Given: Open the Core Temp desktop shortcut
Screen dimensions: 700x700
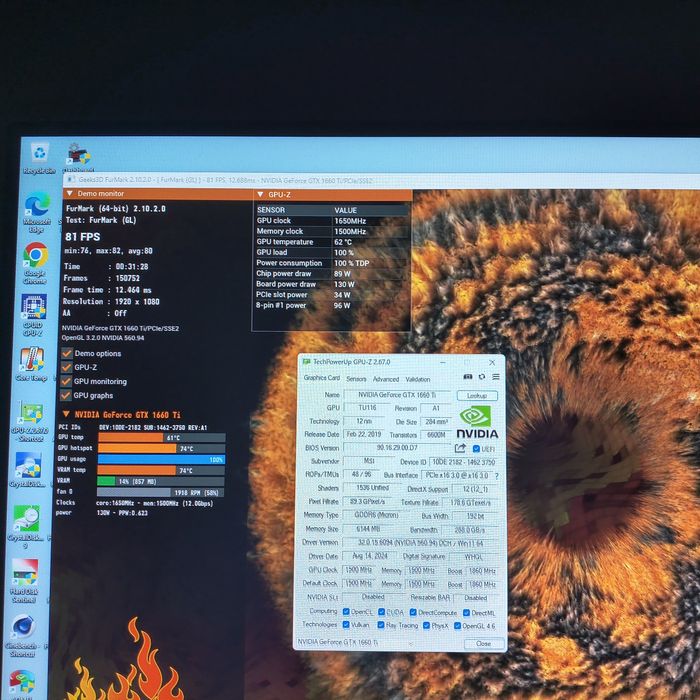Looking at the screenshot, I should click(31, 364).
